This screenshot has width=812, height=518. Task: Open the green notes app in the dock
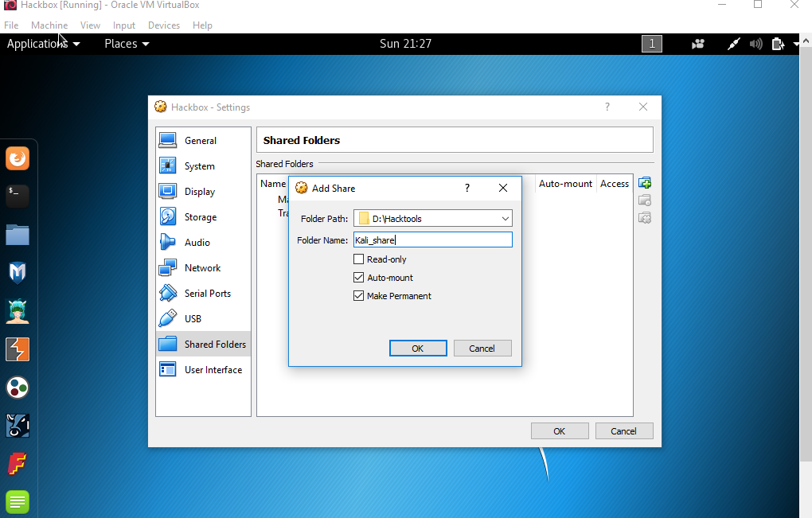(18, 502)
